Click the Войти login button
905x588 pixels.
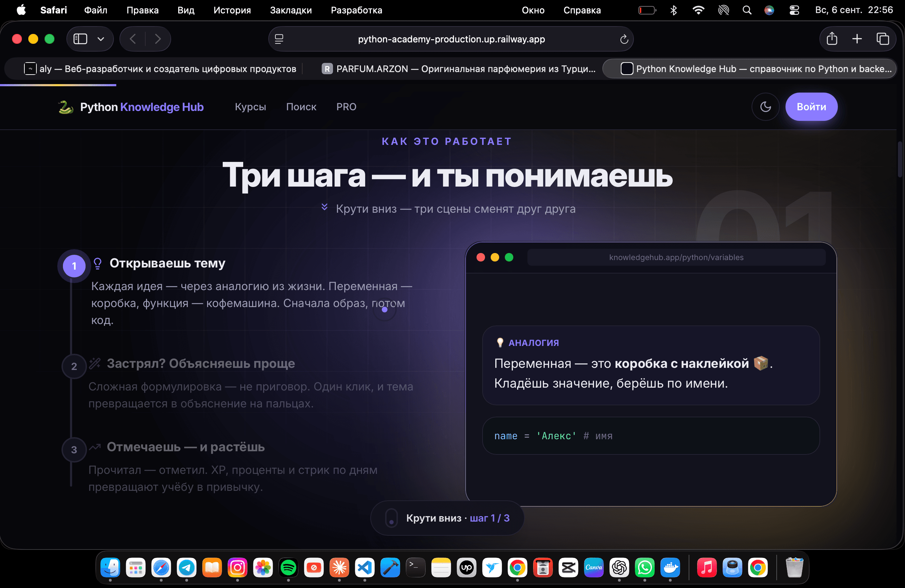pos(811,107)
